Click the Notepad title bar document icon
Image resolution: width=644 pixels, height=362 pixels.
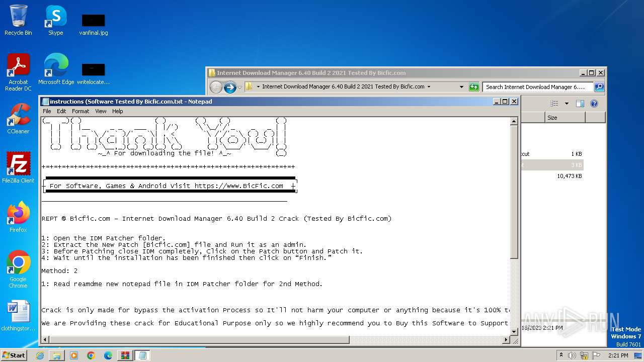pyautogui.click(x=45, y=102)
